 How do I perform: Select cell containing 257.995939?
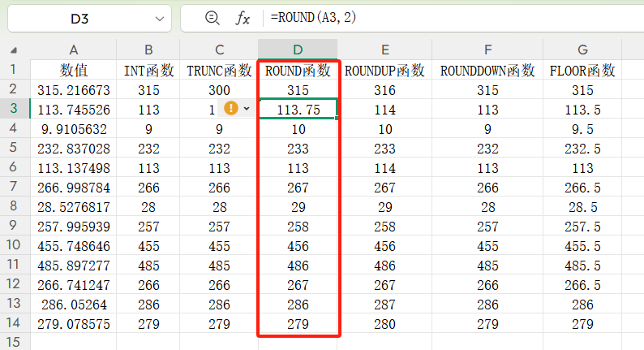(x=74, y=227)
